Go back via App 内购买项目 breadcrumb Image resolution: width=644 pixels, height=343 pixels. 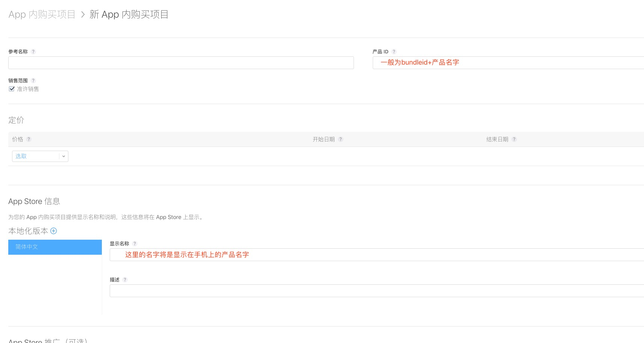point(42,14)
